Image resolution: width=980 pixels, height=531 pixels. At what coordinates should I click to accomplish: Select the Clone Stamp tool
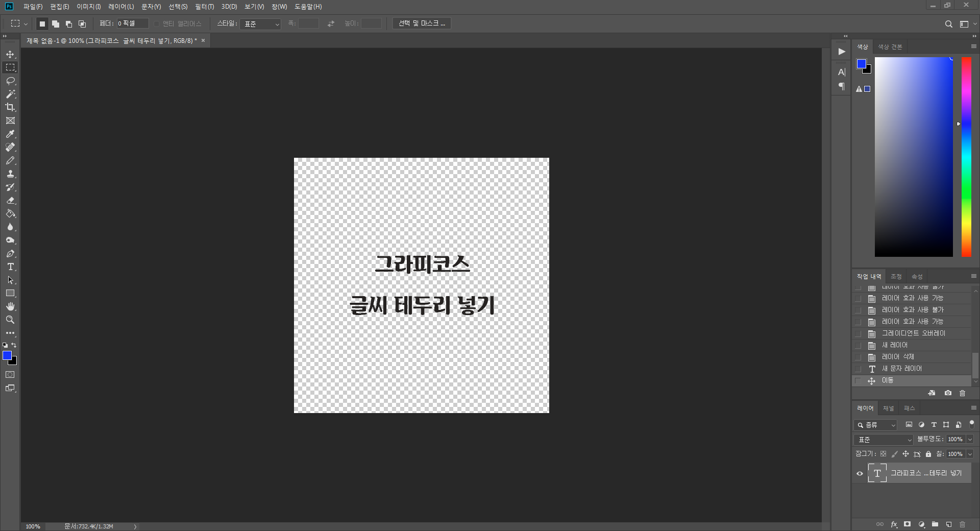[10, 174]
